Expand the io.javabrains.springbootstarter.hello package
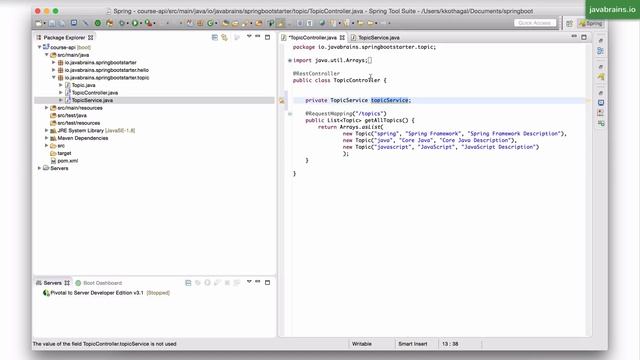640x360 pixels. (x=53, y=70)
